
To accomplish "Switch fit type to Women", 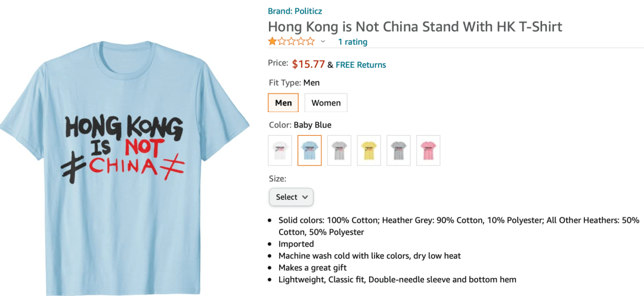I will point(326,102).
